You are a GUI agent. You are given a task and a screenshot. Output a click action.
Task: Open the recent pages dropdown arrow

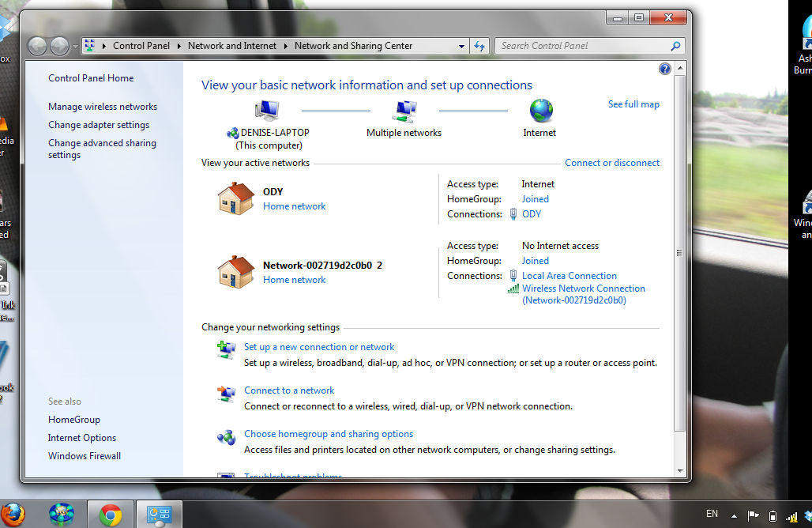(x=75, y=47)
